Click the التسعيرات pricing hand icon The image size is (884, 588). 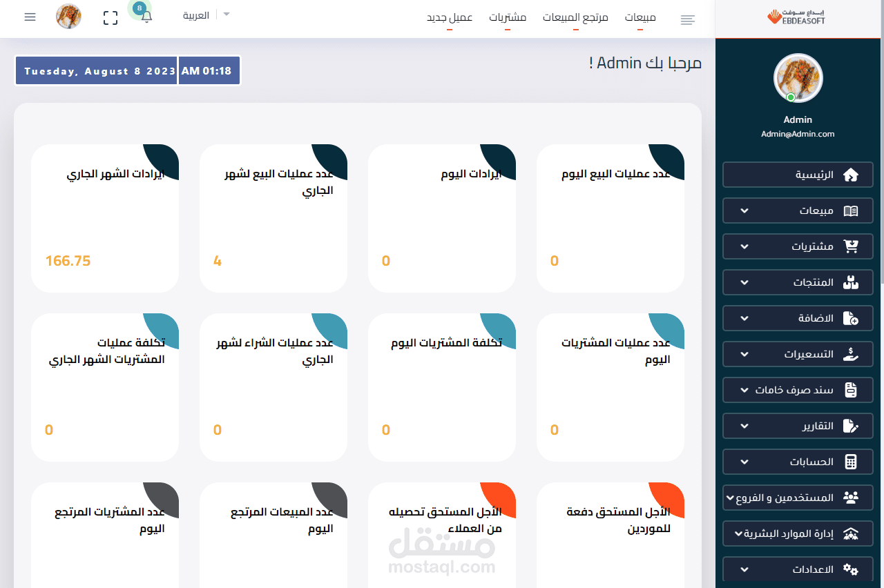click(851, 354)
